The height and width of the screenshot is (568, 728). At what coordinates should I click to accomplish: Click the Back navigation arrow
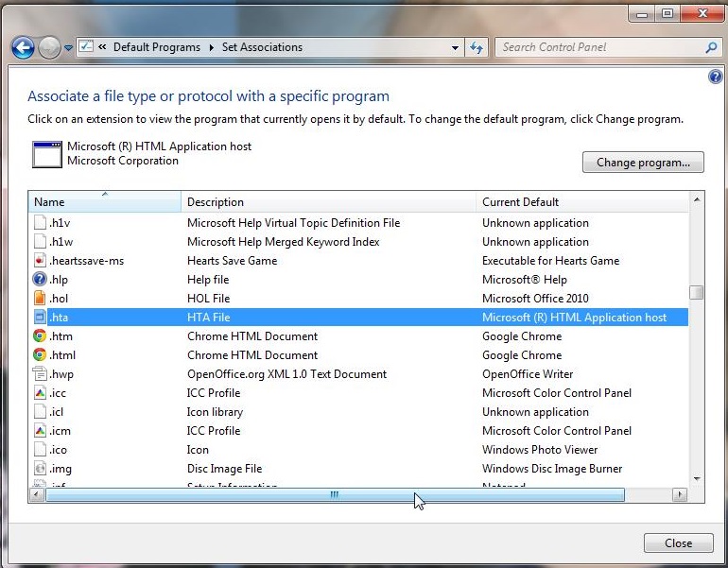pyautogui.click(x=23, y=47)
